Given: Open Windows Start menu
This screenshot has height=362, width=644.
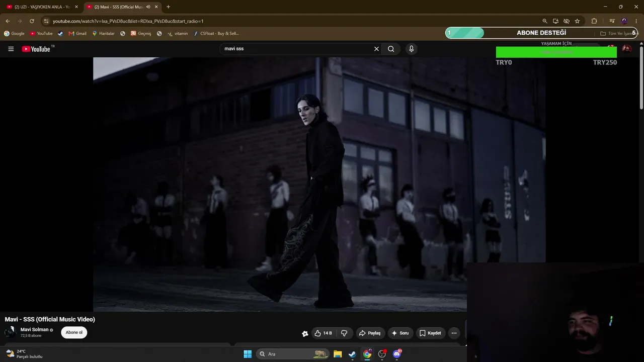Looking at the screenshot, I should click(248, 354).
